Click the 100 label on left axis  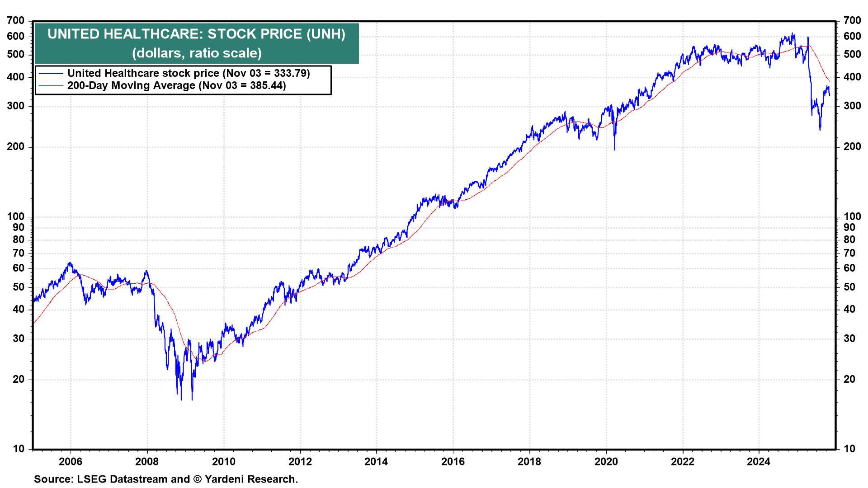click(x=16, y=217)
